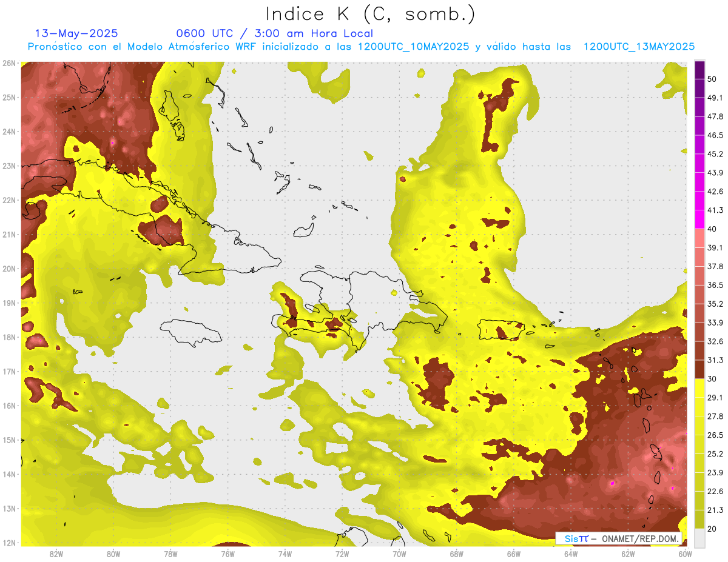Click the latitude label "24N"
This screenshot has width=728, height=562.
pyautogui.click(x=9, y=132)
